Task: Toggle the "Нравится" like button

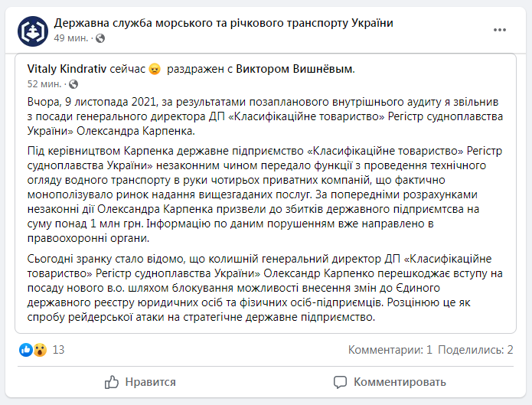Action: pyautogui.click(x=140, y=381)
